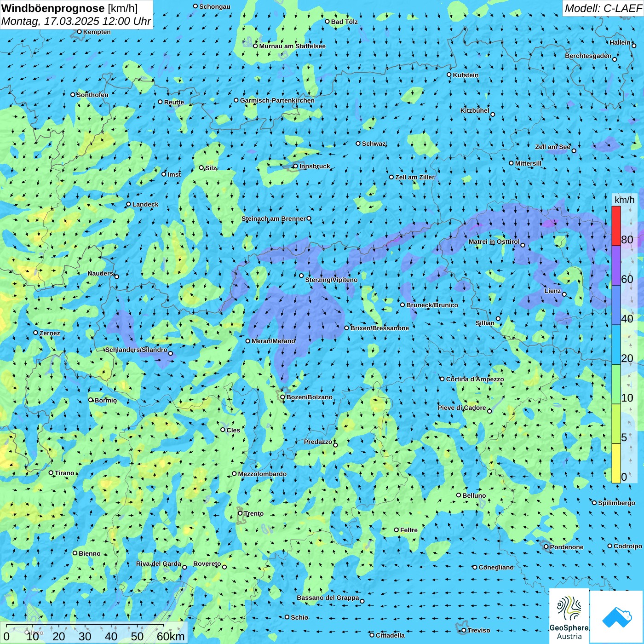Click the Brixen/Bressanone label
644x644 pixels.
click(379, 328)
